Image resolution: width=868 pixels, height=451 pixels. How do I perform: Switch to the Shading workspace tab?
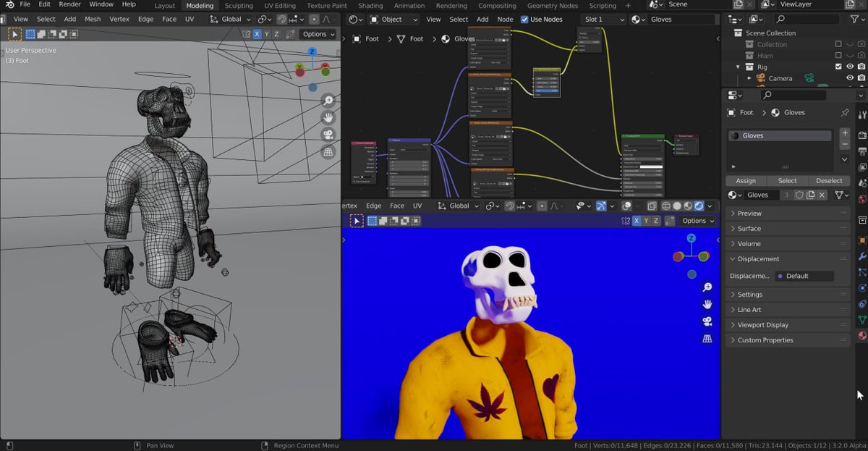[x=370, y=6]
